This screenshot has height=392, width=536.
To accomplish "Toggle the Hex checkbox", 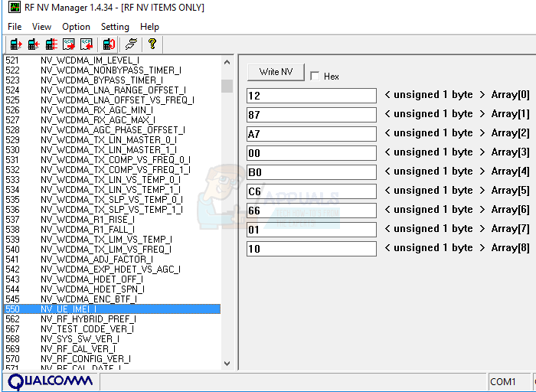I will tap(315, 76).
